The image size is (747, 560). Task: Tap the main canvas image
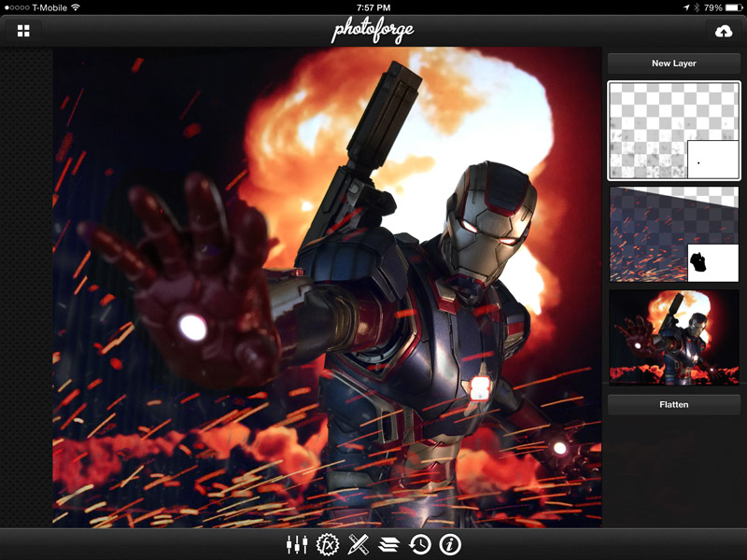(x=327, y=287)
